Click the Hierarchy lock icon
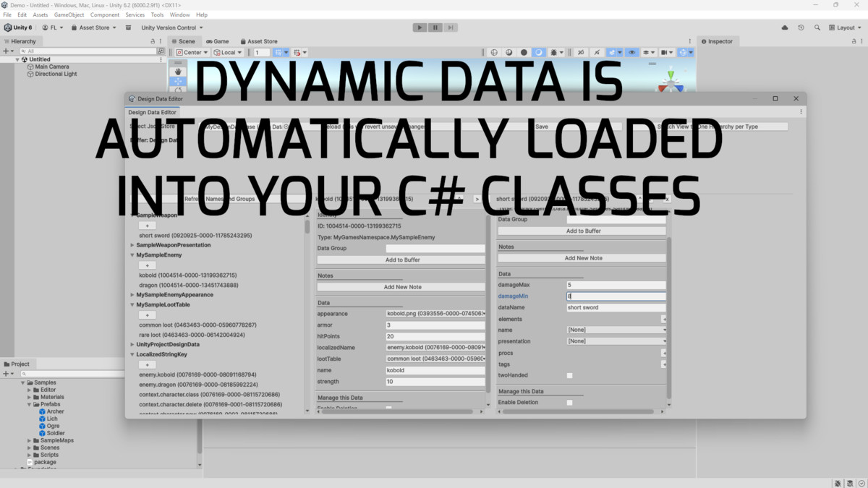The height and width of the screenshot is (488, 868). pos(153,41)
